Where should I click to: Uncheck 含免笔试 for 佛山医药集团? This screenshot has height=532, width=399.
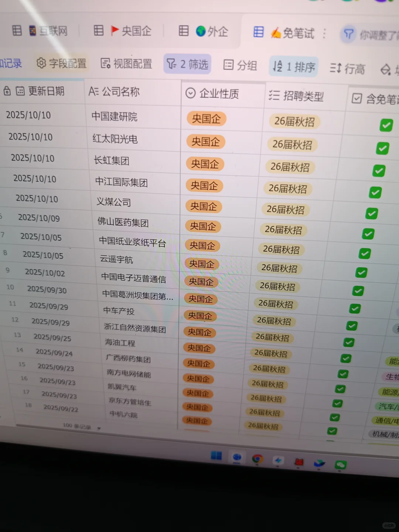(x=368, y=233)
